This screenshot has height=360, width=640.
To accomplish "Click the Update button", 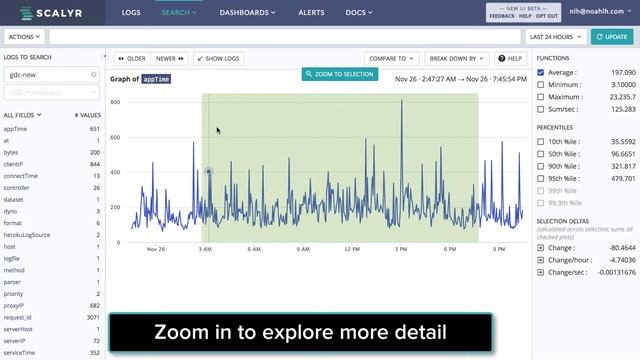I will (612, 37).
